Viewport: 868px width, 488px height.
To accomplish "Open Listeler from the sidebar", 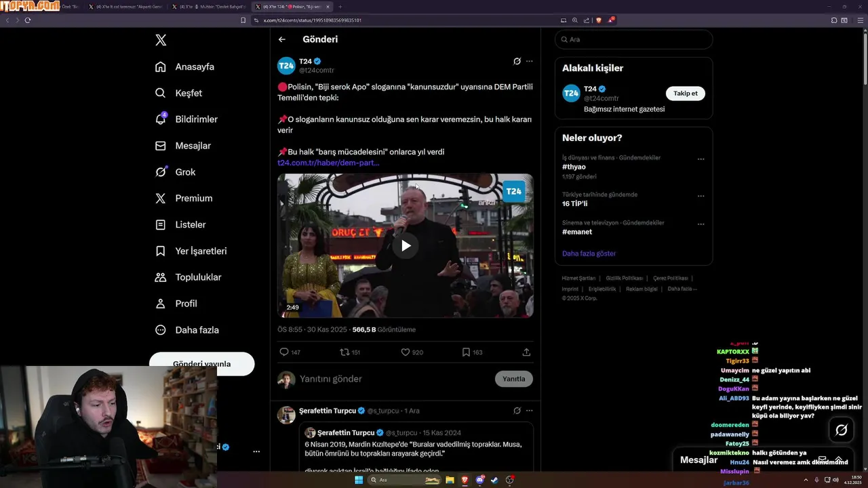I will pos(180,224).
